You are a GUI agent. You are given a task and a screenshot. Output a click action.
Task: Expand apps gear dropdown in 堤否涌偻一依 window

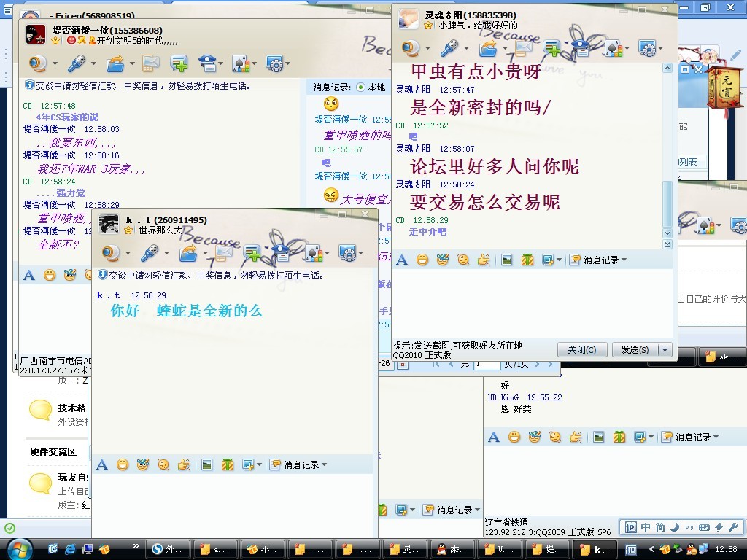[x=287, y=63]
